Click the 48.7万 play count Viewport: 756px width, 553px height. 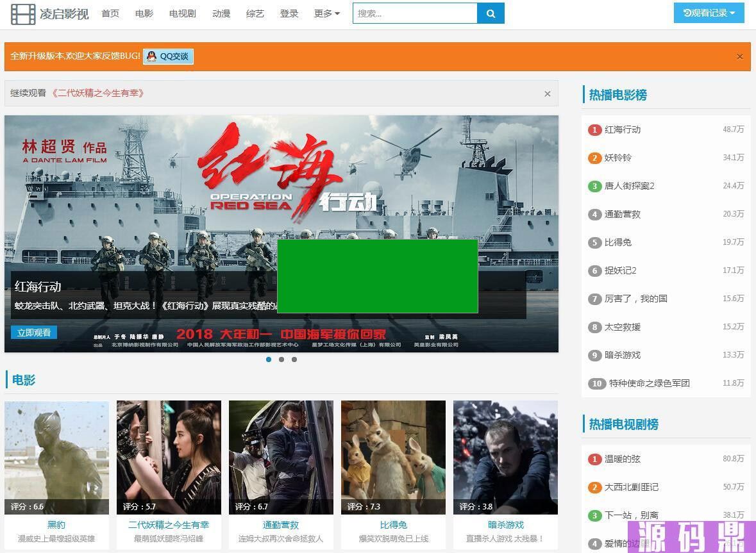point(734,129)
